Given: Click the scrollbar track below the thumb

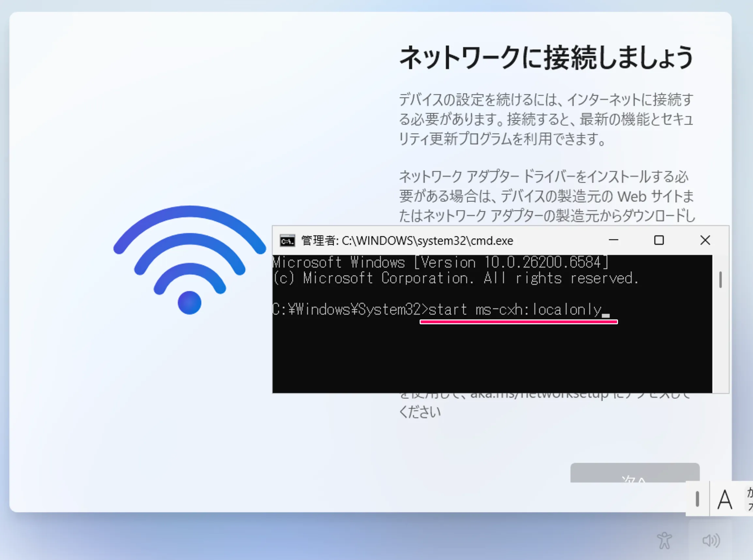Looking at the screenshot, I should [x=720, y=341].
